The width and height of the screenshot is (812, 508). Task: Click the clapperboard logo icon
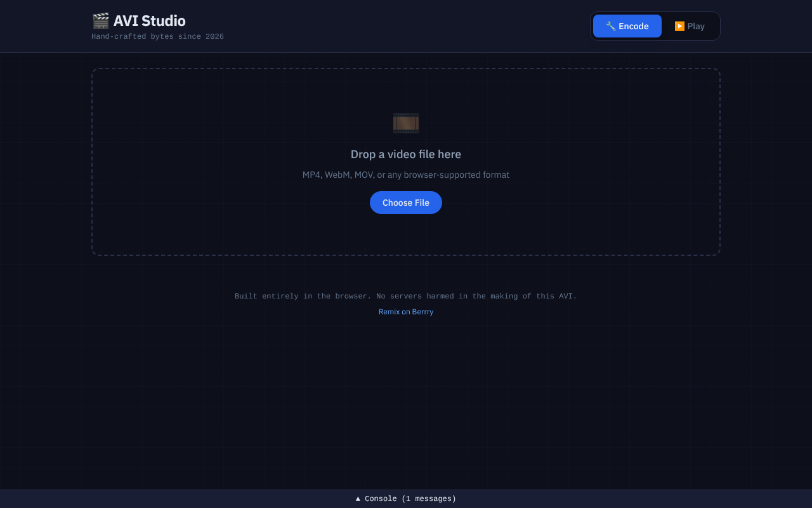tap(100, 21)
